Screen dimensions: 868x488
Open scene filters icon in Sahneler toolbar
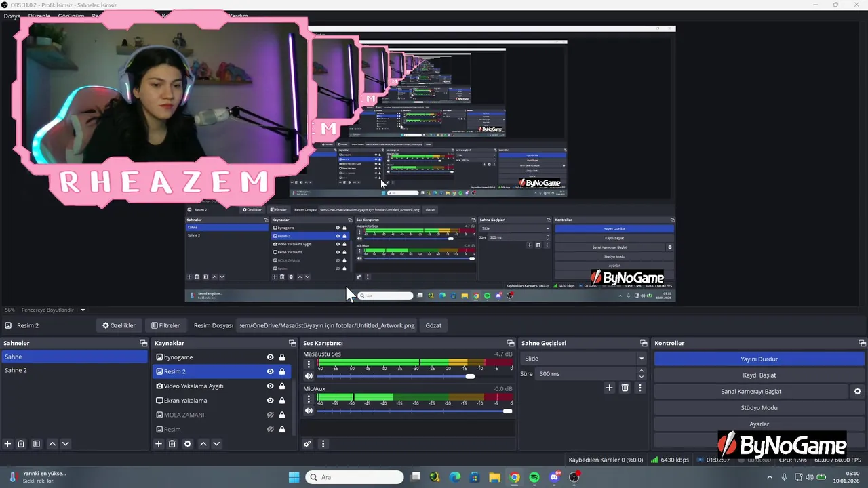point(37,444)
